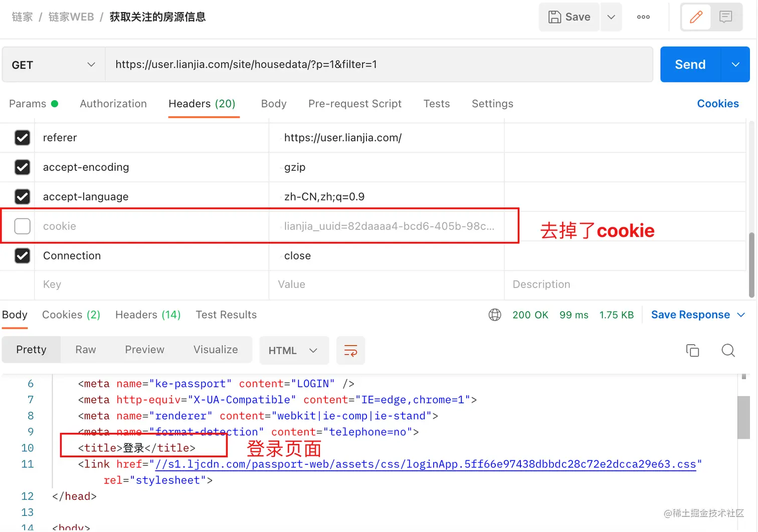The width and height of the screenshot is (758, 532).
Task: Open the three-dot more actions menu
Action: [x=643, y=17]
